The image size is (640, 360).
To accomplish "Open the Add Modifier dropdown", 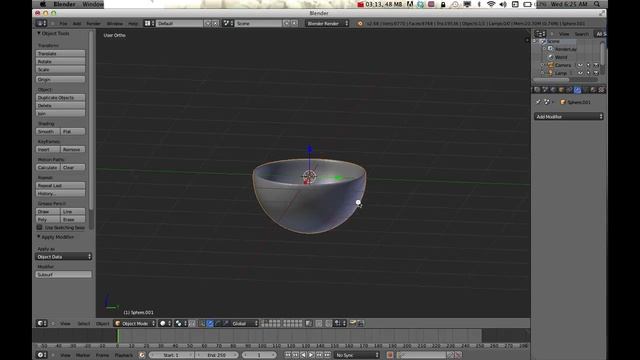I will point(569,117).
